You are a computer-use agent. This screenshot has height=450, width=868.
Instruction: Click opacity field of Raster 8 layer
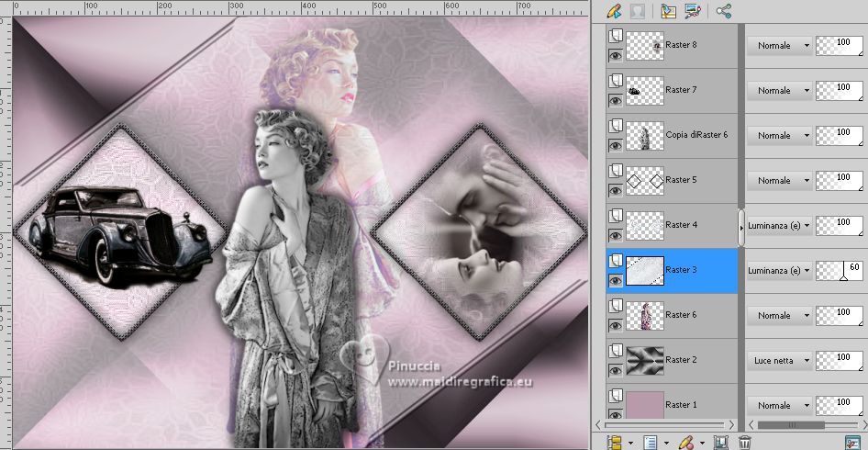click(840, 45)
